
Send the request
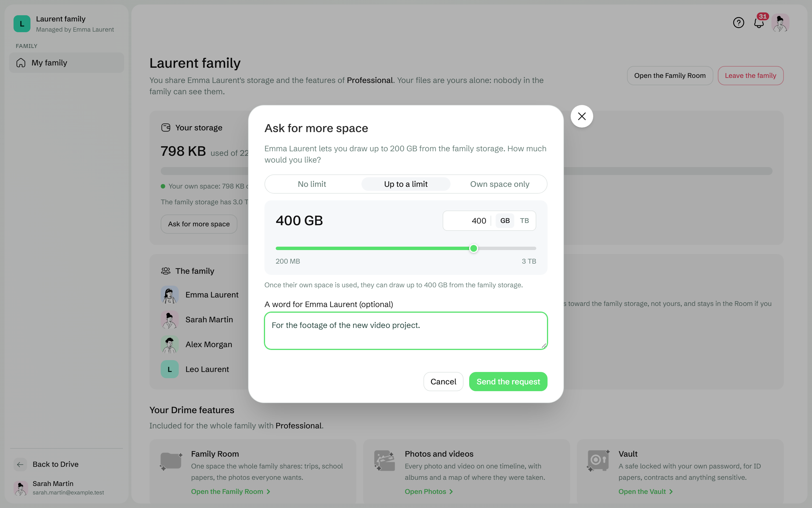click(508, 382)
